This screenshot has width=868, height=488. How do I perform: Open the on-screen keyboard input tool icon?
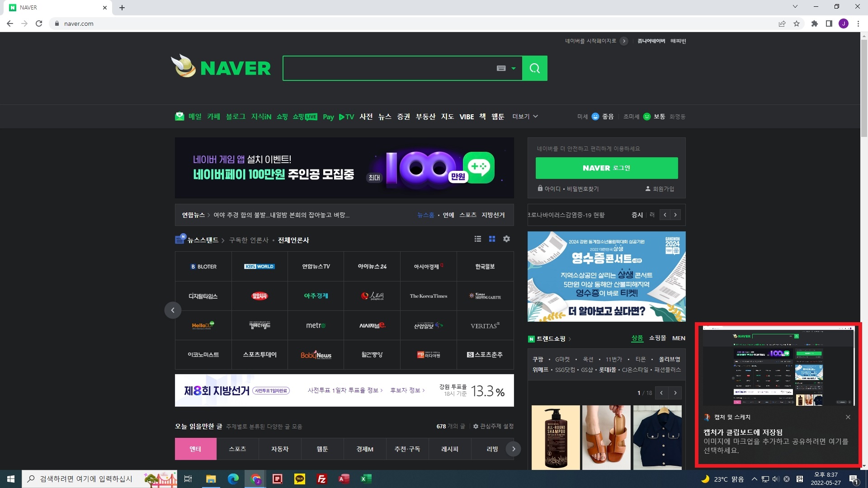(x=501, y=68)
